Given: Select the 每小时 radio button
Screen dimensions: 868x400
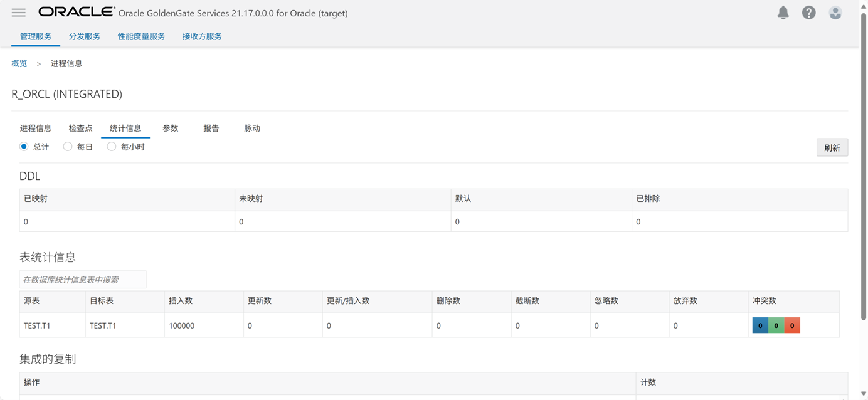Looking at the screenshot, I should coord(112,147).
